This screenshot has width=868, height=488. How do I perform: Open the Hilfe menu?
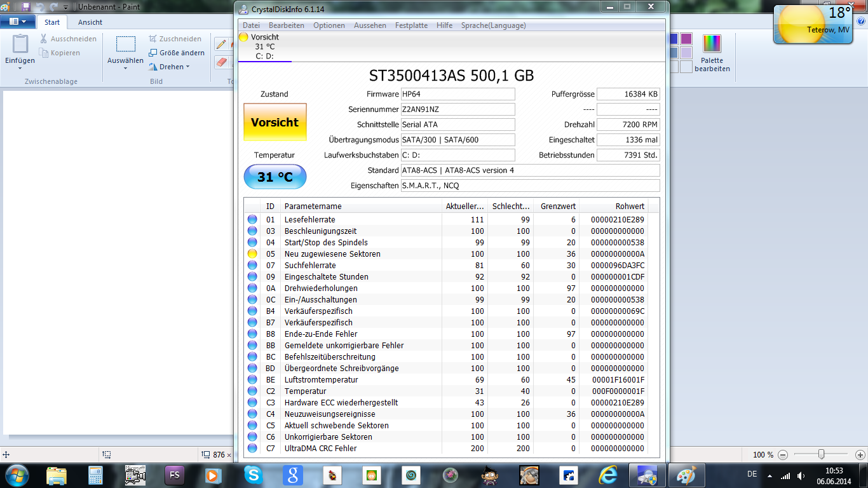(x=445, y=25)
